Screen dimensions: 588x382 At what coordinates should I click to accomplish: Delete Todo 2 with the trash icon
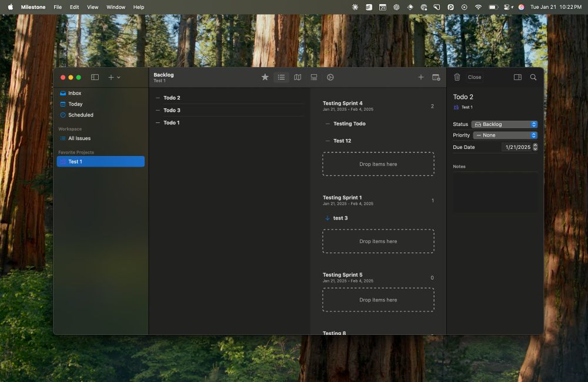point(457,77)
